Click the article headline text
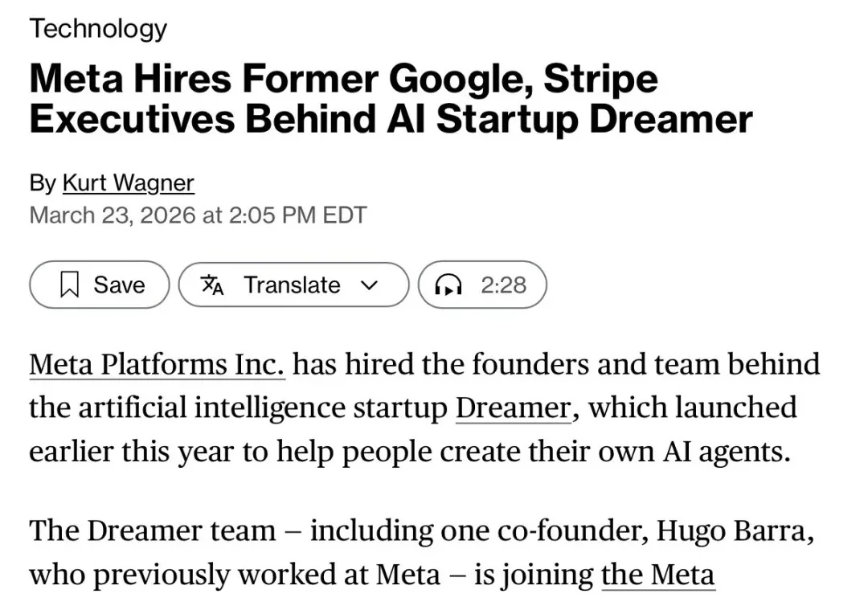This screenshot has height=598, width=868. pyautogui.click(x=391, y=98)
